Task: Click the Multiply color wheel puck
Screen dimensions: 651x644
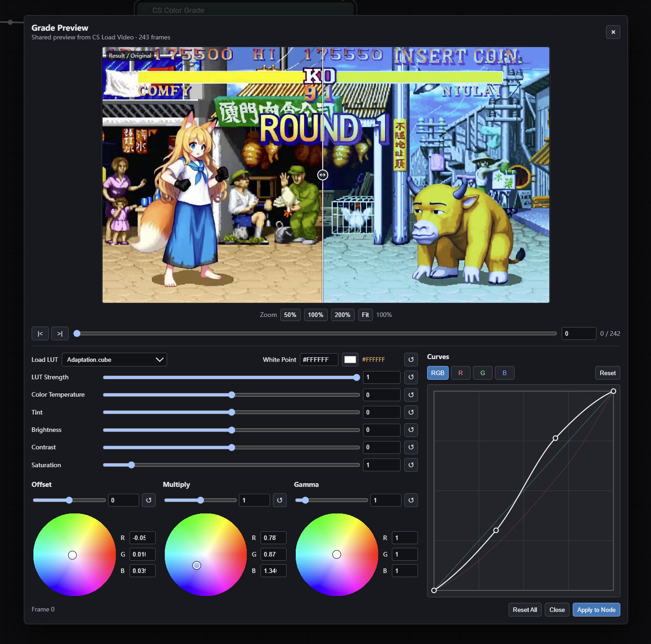Action: (197, 566)
